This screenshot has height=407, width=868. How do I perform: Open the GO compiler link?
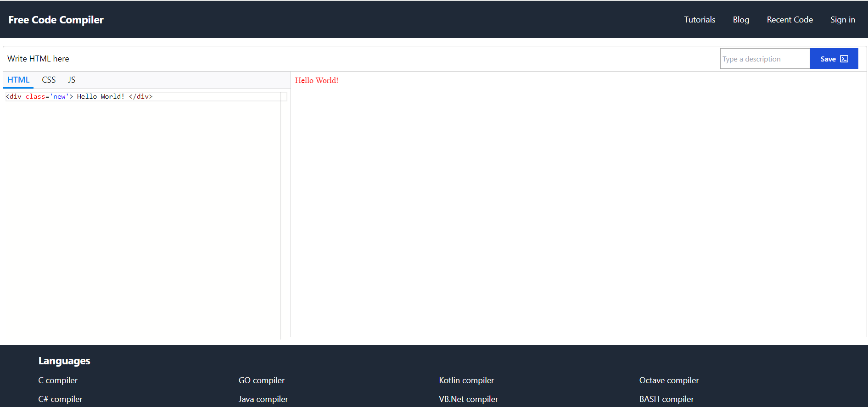pyautogui.click(x=262, y=380)
